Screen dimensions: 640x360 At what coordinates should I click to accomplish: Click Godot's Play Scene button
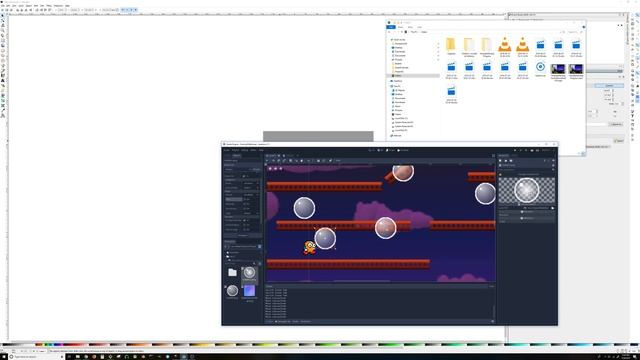532,150
